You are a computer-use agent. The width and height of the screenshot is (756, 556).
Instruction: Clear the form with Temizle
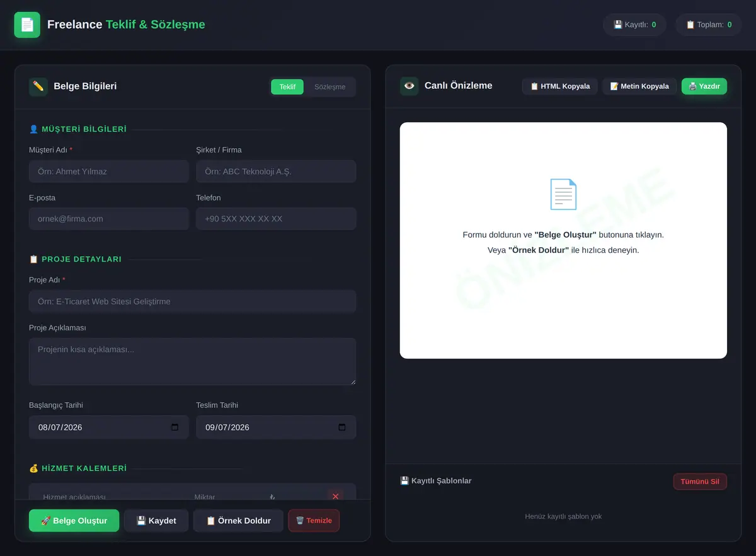pos(314,521)
